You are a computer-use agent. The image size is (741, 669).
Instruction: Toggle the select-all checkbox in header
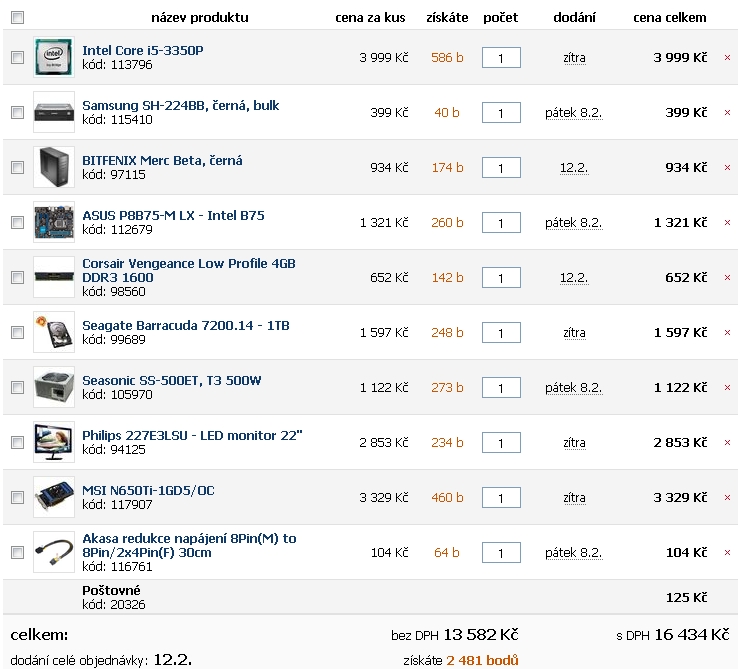pos(17,17)
